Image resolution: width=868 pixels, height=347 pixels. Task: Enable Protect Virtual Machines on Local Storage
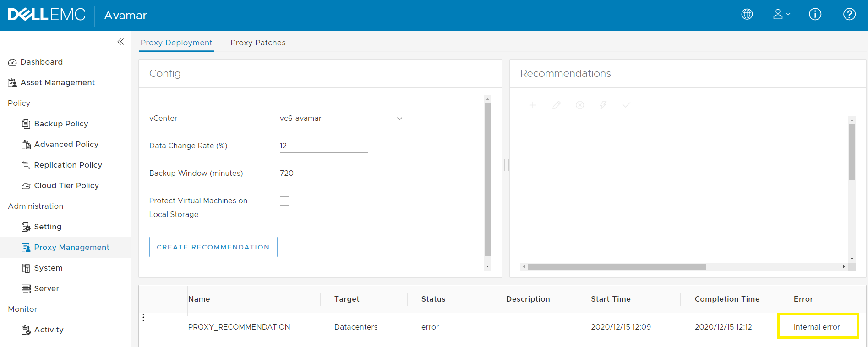click(x=284, y=201)
